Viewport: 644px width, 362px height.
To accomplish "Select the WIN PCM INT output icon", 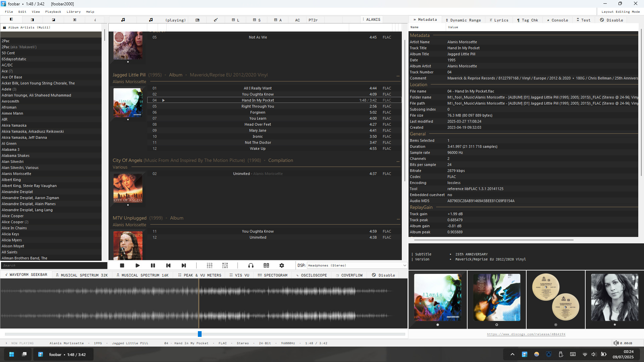I will [225, 265].
